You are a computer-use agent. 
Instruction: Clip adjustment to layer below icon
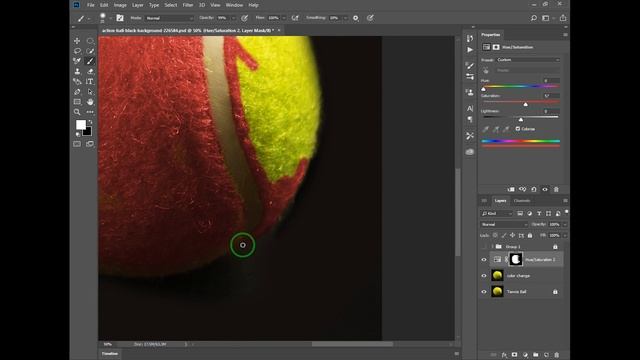point(511,189)
